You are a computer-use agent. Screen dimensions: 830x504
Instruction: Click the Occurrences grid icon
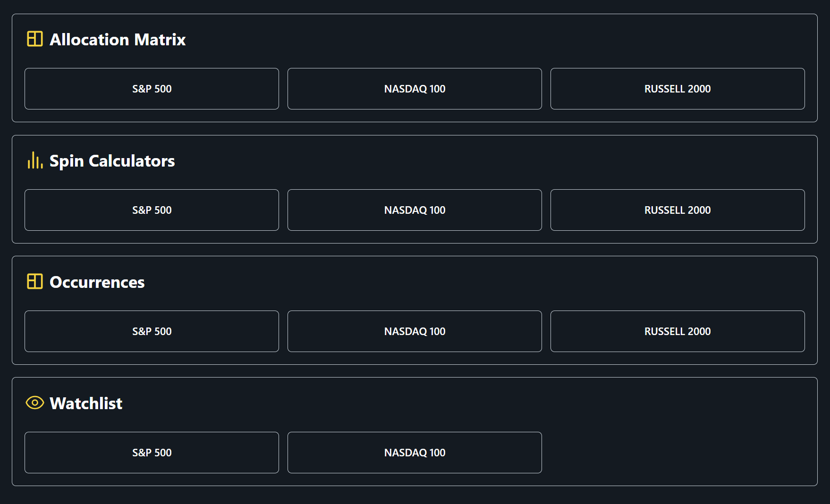point(35,282)
